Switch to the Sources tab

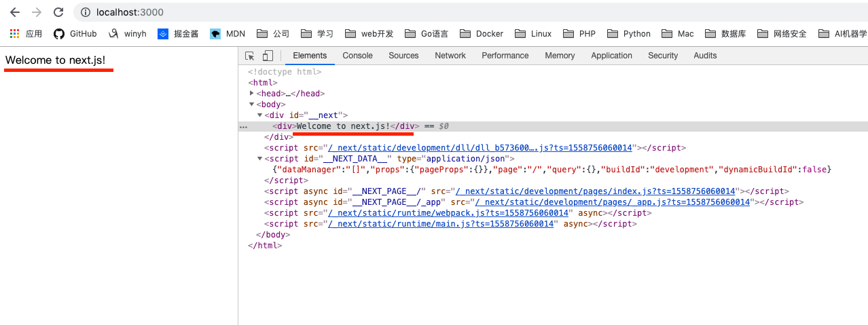403,56
